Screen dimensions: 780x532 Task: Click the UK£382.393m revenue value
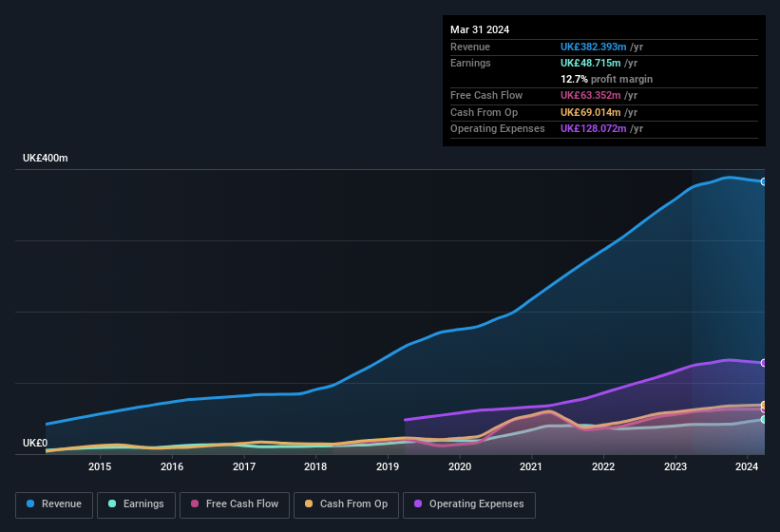593,47
